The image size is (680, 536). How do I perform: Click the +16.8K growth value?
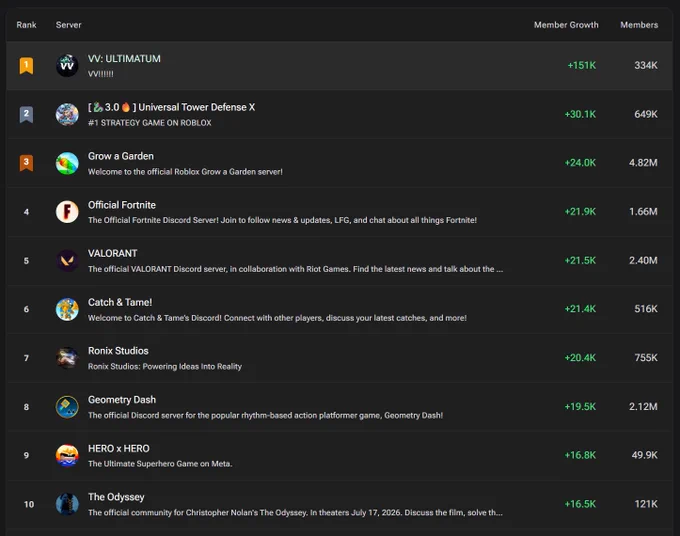coord(580,455)
